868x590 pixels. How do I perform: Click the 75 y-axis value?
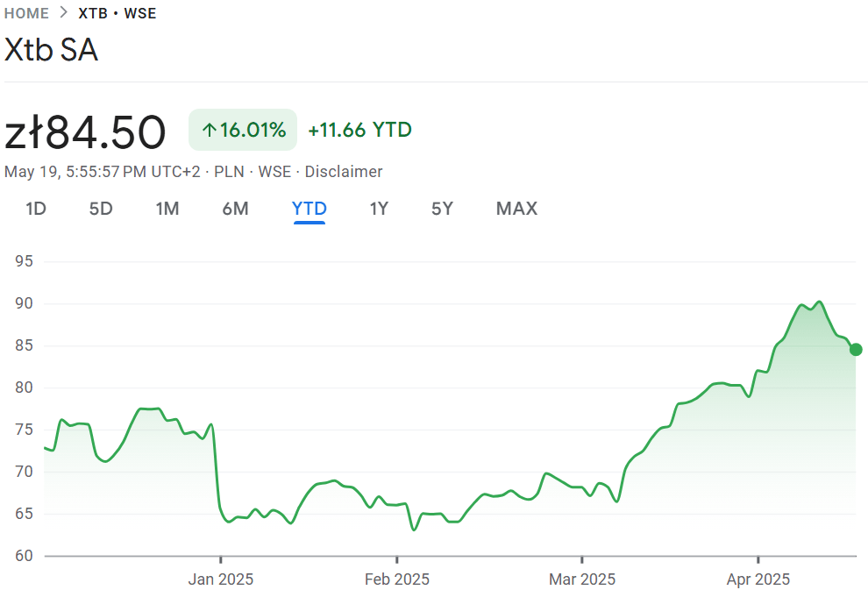coord(24,430)
